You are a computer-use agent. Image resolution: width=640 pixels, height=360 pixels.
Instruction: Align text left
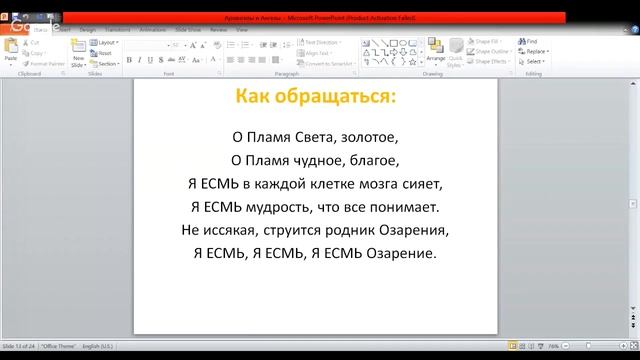(230, 60)
